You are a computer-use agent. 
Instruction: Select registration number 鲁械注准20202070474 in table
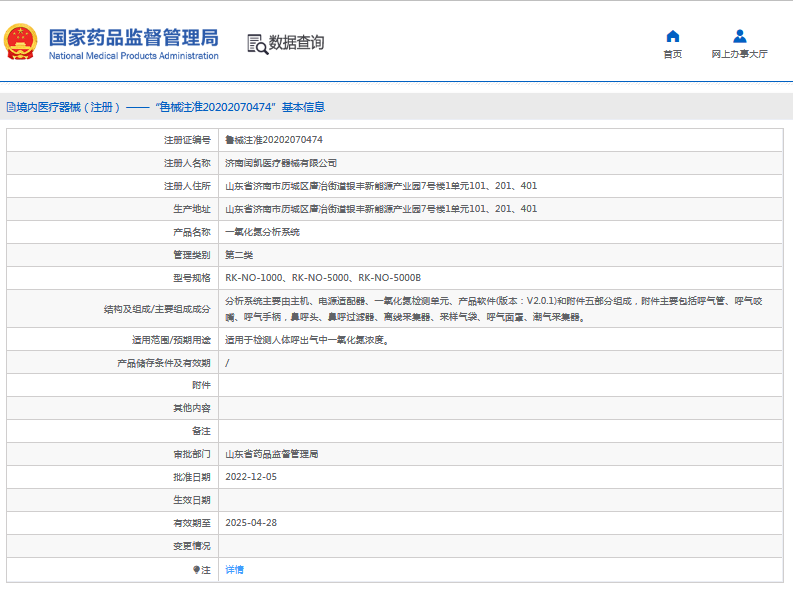(x=274, y=140)
